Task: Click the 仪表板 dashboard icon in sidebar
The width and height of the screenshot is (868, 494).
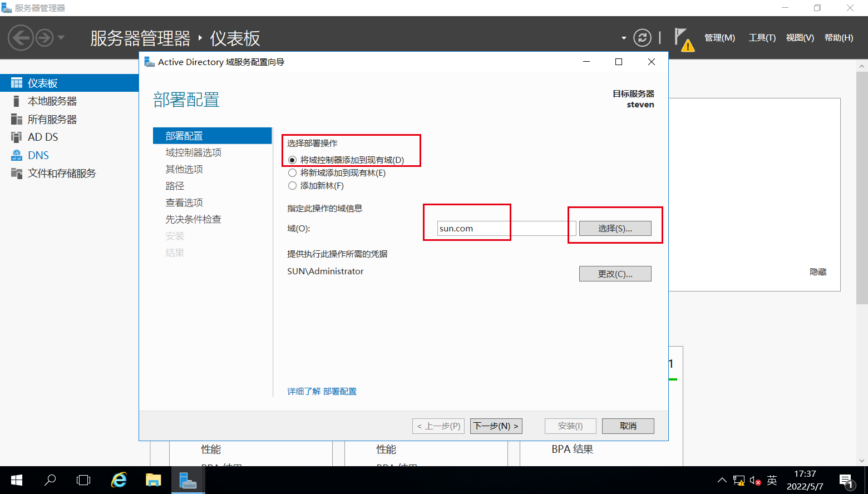Action: (17, 83)
